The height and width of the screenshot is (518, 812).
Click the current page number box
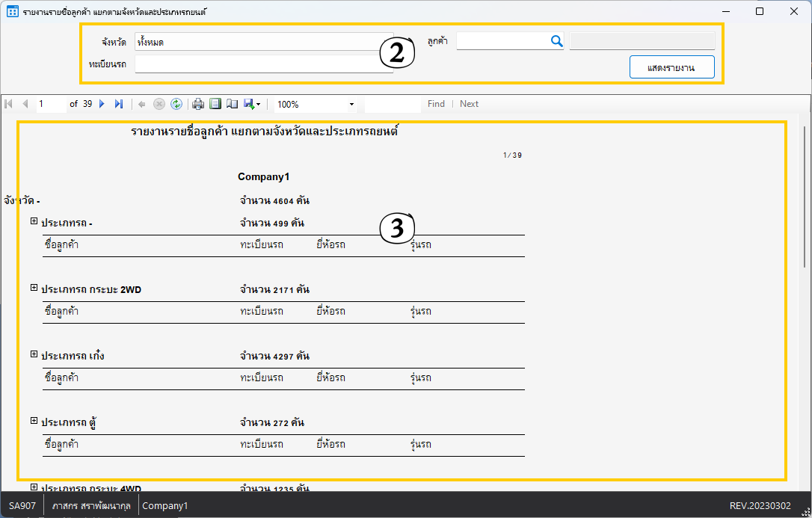click(x=51, y=104)
